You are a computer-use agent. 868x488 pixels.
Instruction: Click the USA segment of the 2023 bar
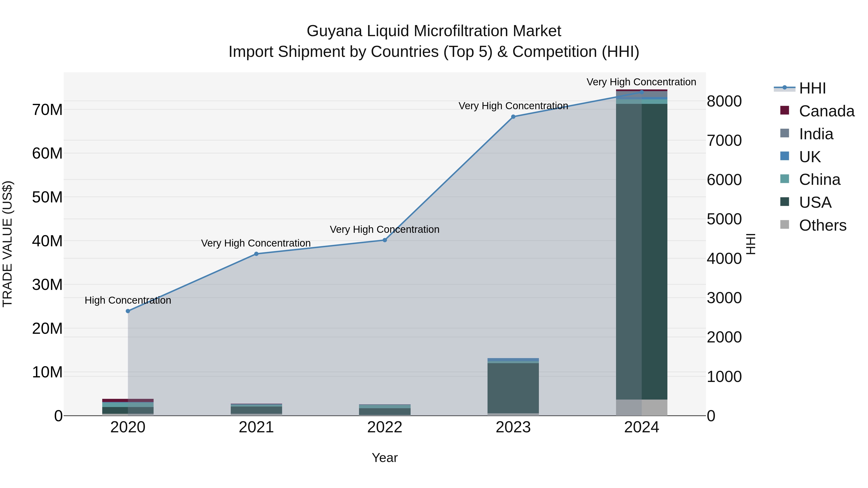tap(513, 388)
